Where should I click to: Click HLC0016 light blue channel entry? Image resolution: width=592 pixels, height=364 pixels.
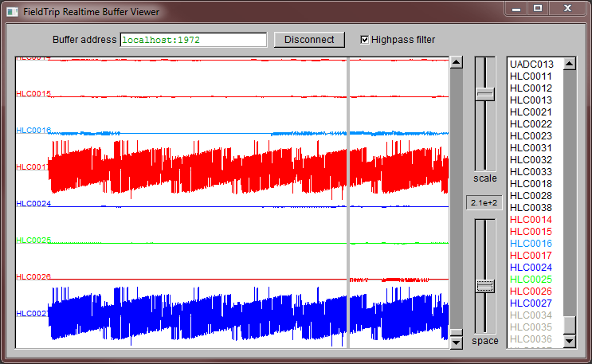531,244
